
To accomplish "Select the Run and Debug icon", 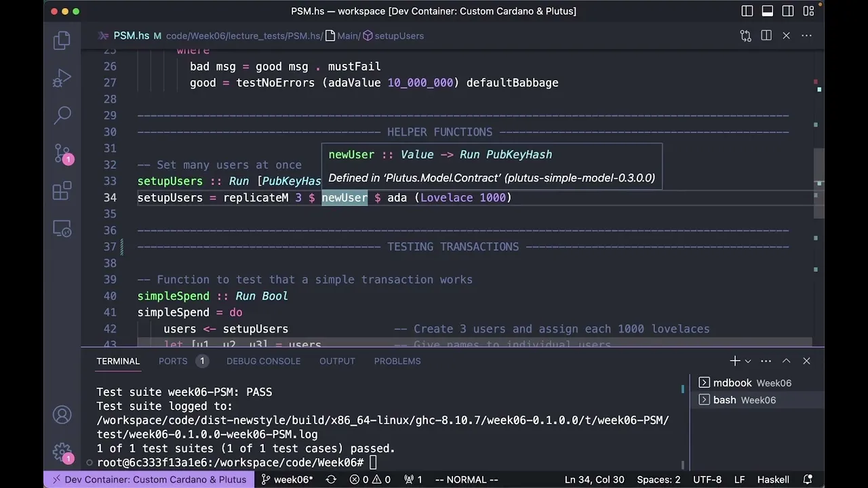I will pos(62,78).
